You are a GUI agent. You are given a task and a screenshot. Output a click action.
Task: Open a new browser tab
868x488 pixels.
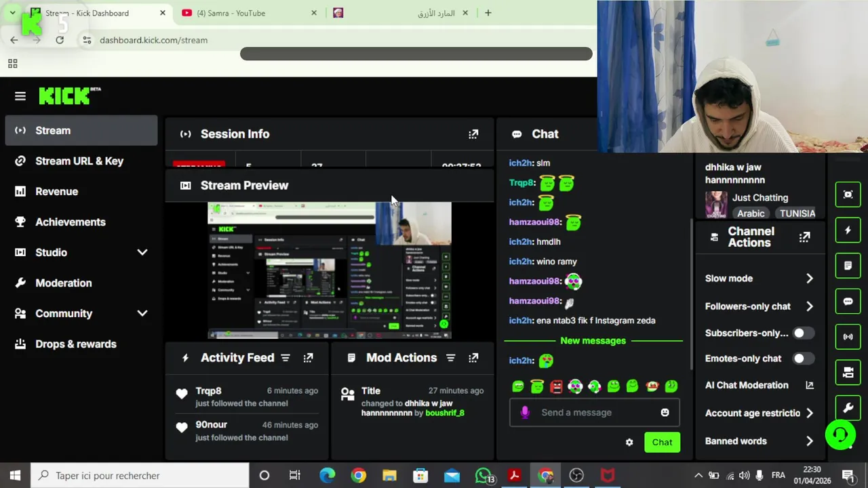[488, 13]
